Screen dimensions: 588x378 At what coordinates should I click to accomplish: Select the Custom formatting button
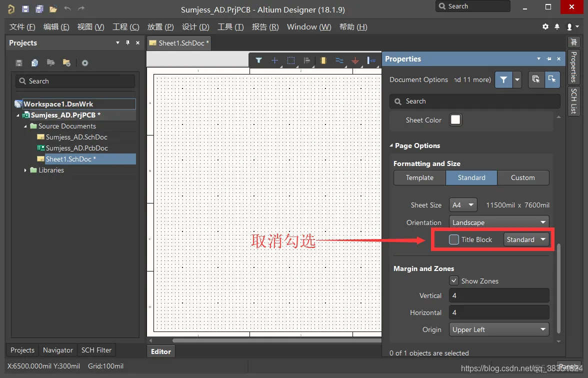click(x=523, y=178)
